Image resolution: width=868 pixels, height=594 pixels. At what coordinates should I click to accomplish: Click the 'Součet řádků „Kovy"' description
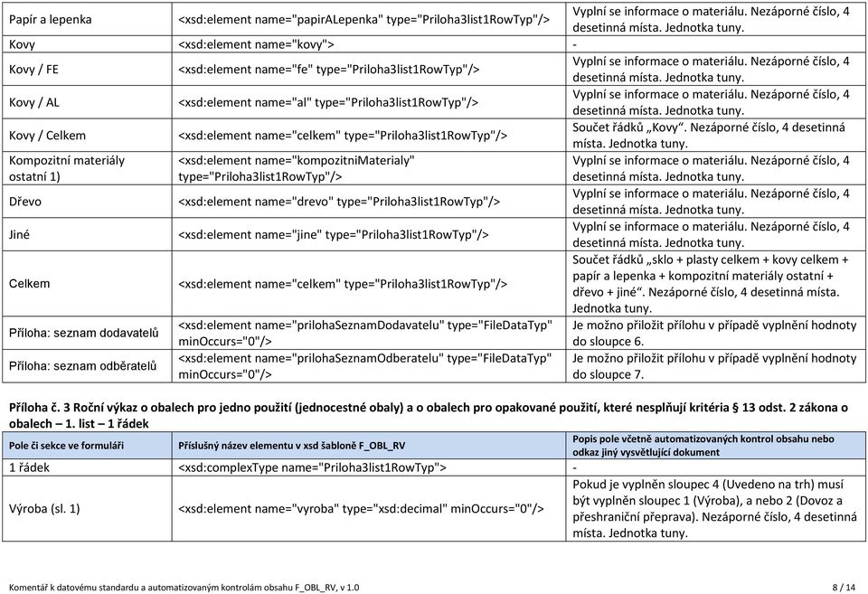coord(709,136)
